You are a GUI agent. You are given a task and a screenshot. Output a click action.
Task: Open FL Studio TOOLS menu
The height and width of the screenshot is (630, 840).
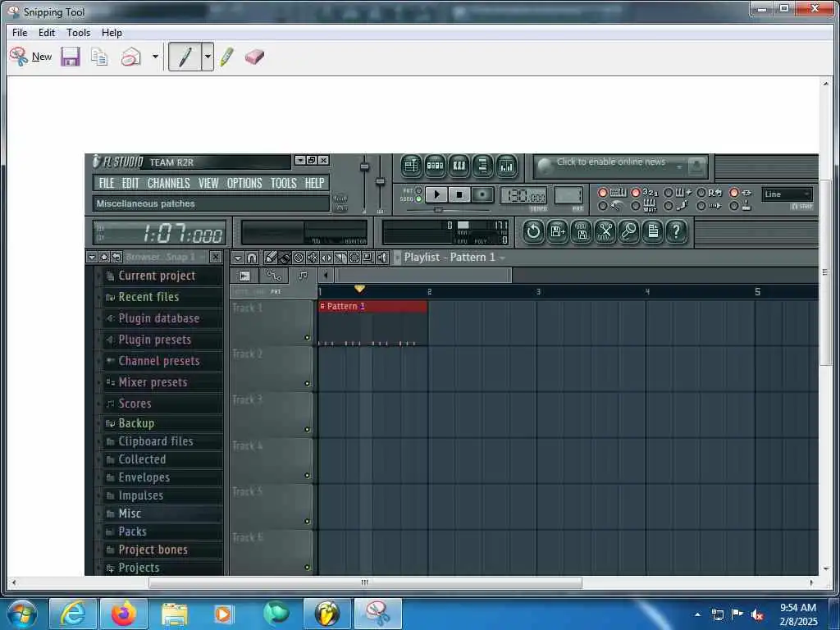click(283, 183)
